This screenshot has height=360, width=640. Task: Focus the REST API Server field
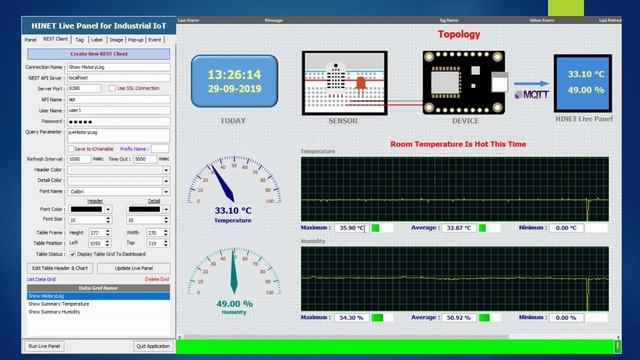coord(118,78)
